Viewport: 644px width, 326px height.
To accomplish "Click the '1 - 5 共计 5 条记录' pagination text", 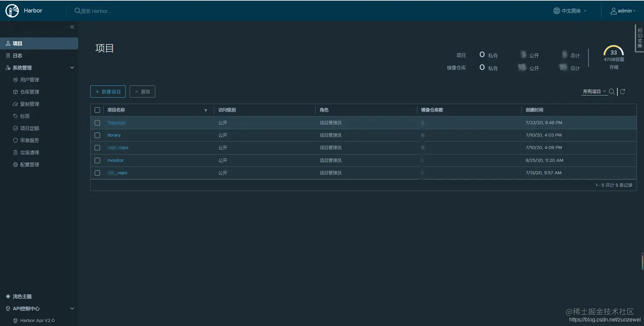I will 614,185.
